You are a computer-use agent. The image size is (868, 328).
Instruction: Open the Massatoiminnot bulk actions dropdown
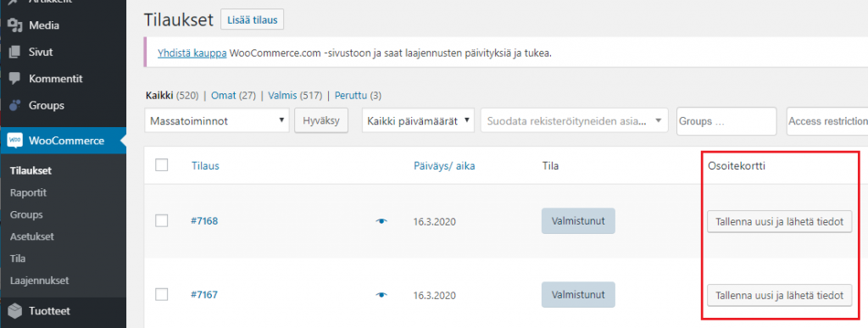tap(216, 120)
